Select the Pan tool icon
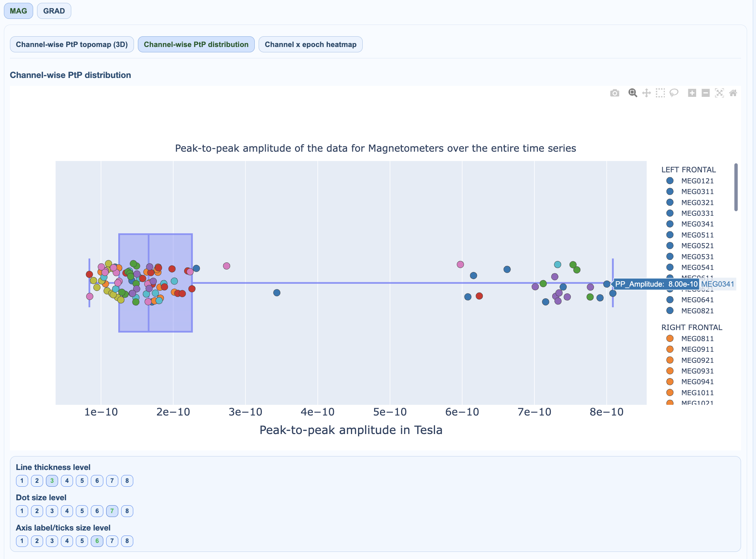Viewport: 756px width, 559px height. click(646, 93)
